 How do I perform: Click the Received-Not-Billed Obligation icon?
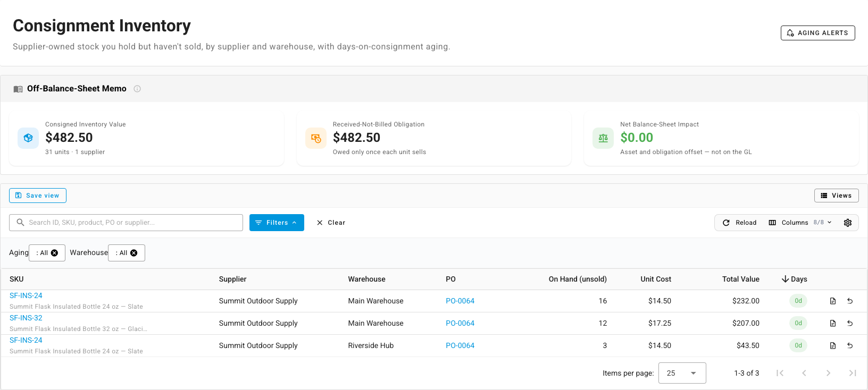tap(316, 138)
